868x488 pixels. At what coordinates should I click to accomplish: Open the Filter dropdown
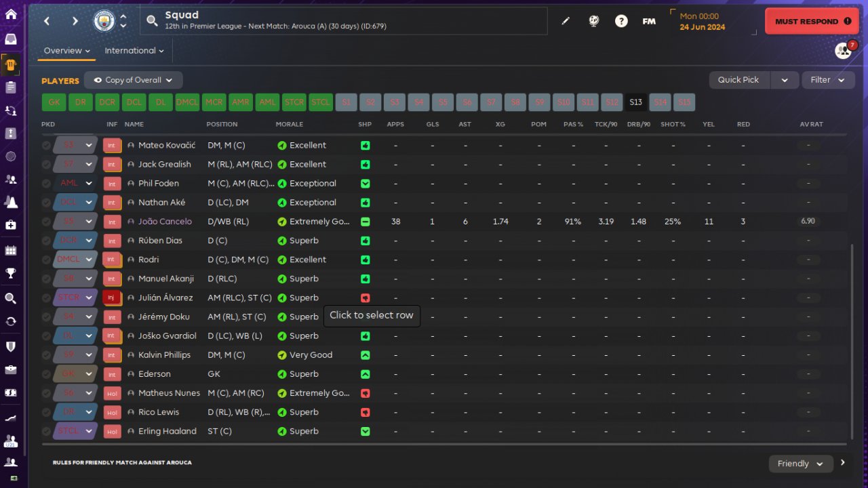pos(828,80)
